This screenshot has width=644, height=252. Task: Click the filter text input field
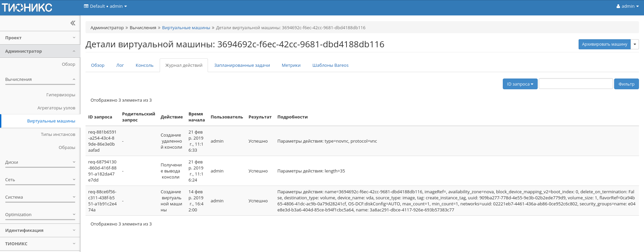(x=576, y=84)
